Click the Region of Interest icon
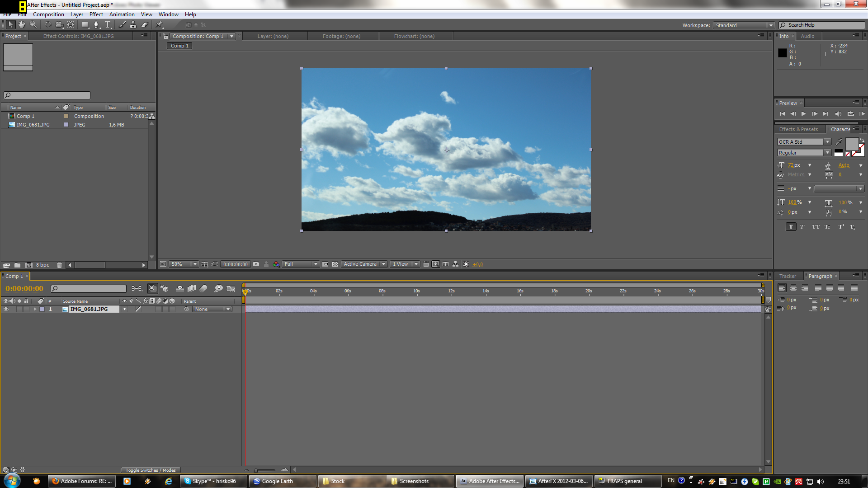 [325, 264]
